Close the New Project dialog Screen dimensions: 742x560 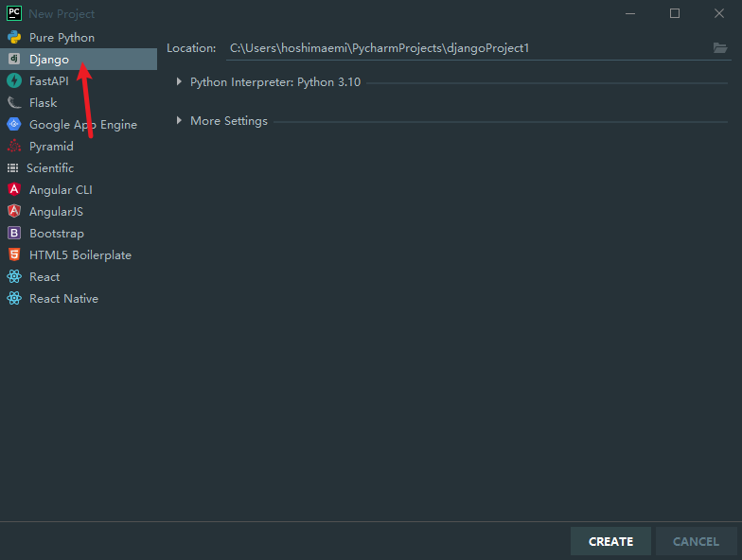coord(719,13)
